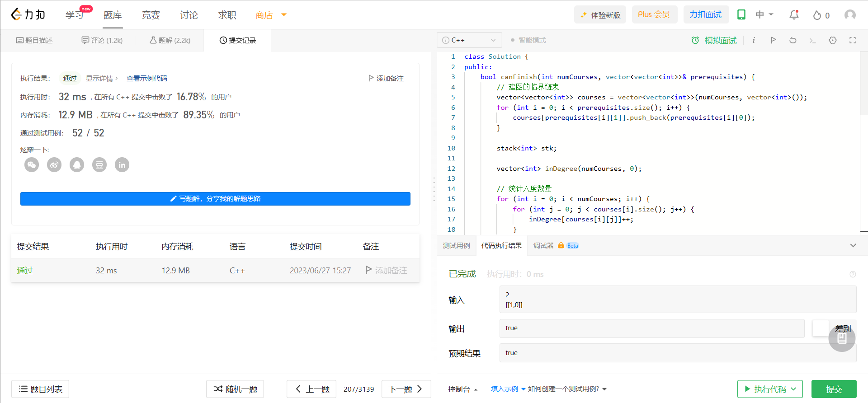Click the help icon in results panel
This screenshot has height=403, width=868.
(853, 274)
